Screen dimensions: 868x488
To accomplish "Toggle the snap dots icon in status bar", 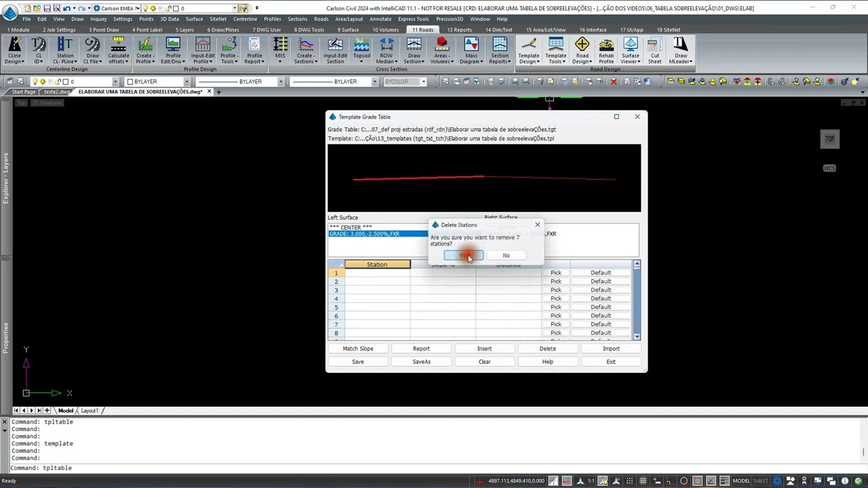I will coord(629,481).
